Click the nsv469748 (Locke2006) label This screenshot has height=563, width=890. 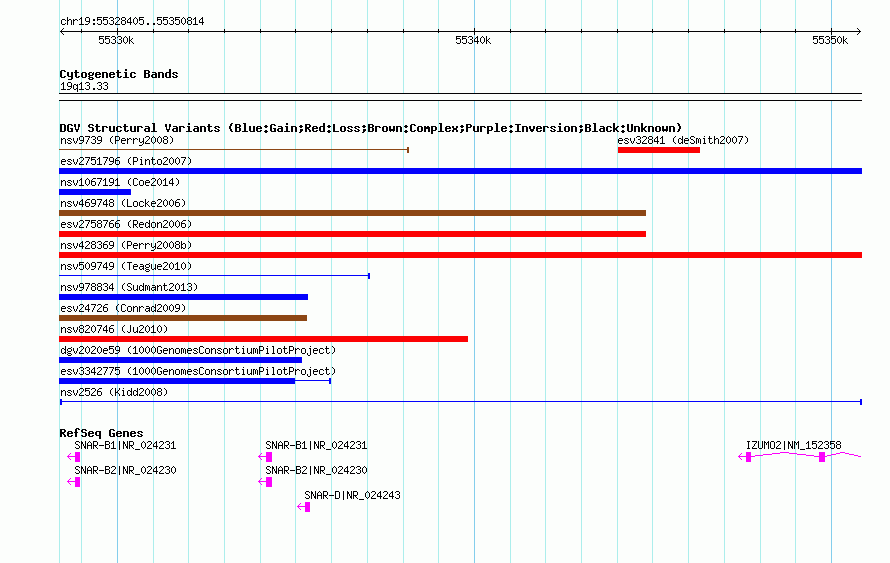[123, 203]
